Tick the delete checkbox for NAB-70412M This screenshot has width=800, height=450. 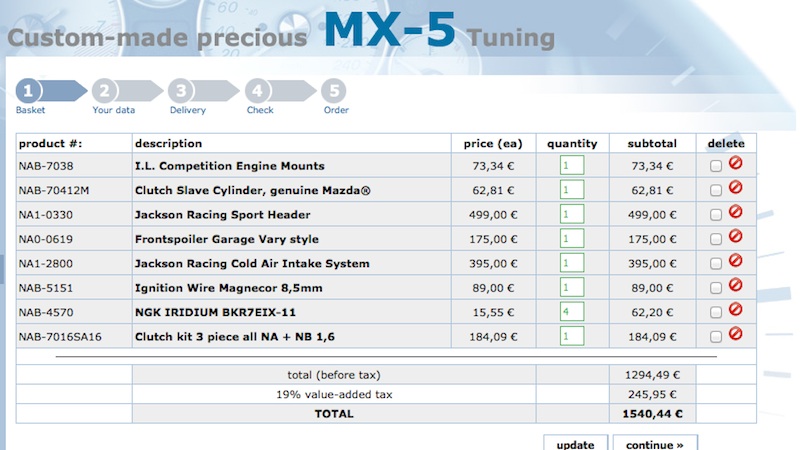coord(716,190)
